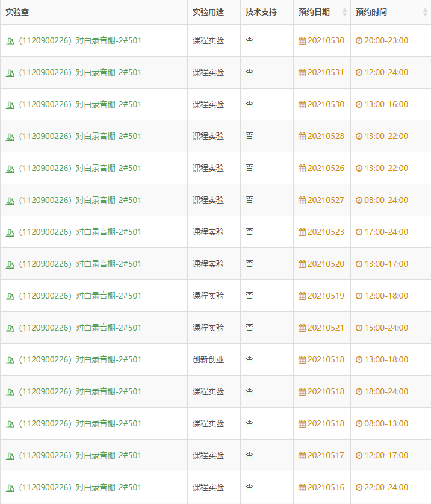Select 否 in the 20210528 row
The width and height of the screenshot is (431, 504).
(250, 136)
